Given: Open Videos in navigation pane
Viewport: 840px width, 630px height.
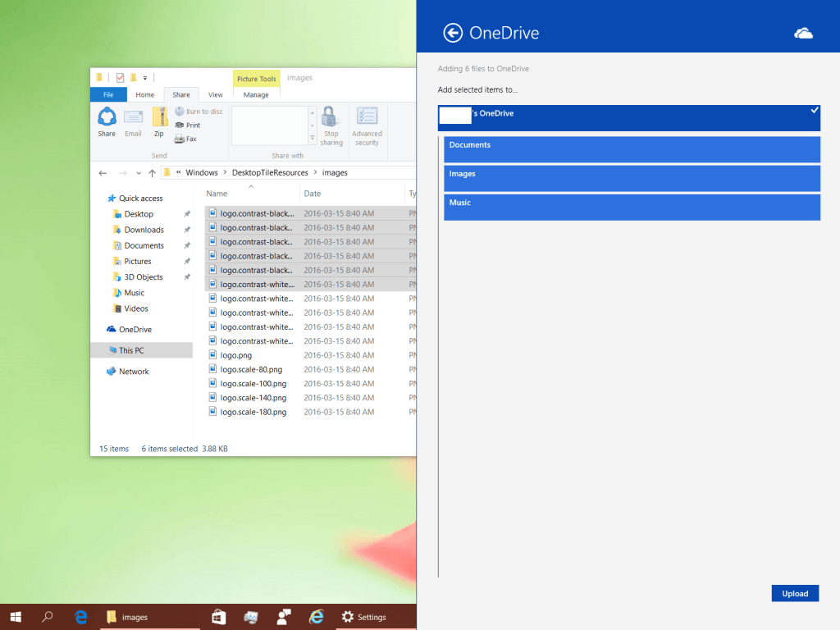Looking at the screenshot, I should point(136,308).
